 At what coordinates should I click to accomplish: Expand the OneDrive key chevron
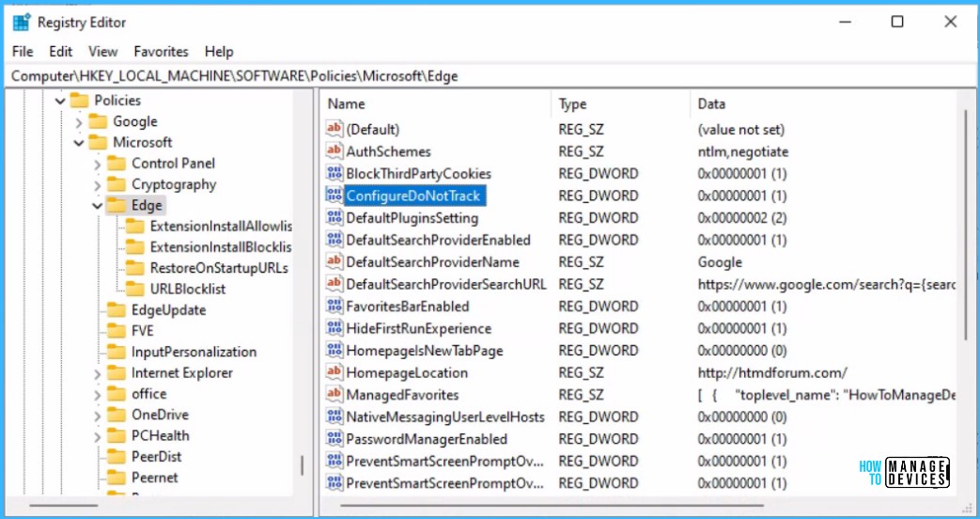pyautogui.click(x=98, y=416)
